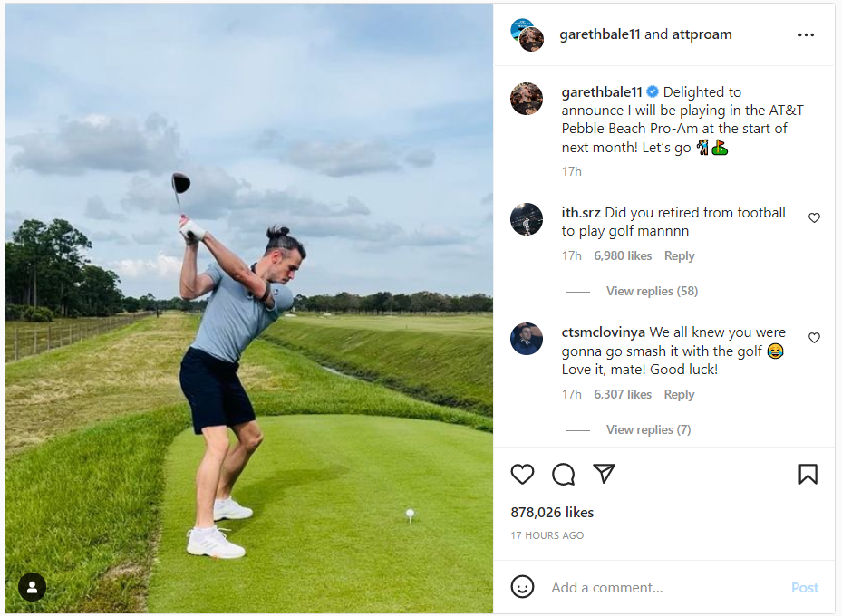Image resolution: width=842 pixels, height=616 pixels.
Task: Open the three-dot more options menu
Action: 806,35
